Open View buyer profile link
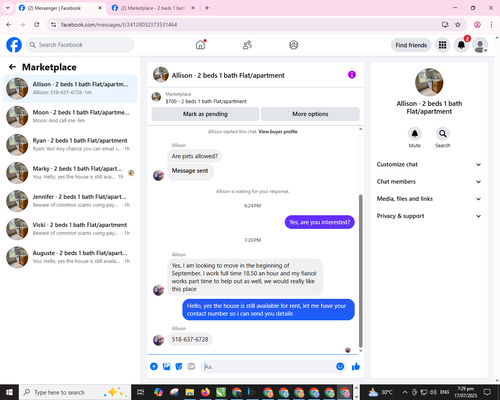 pos(278,132)
